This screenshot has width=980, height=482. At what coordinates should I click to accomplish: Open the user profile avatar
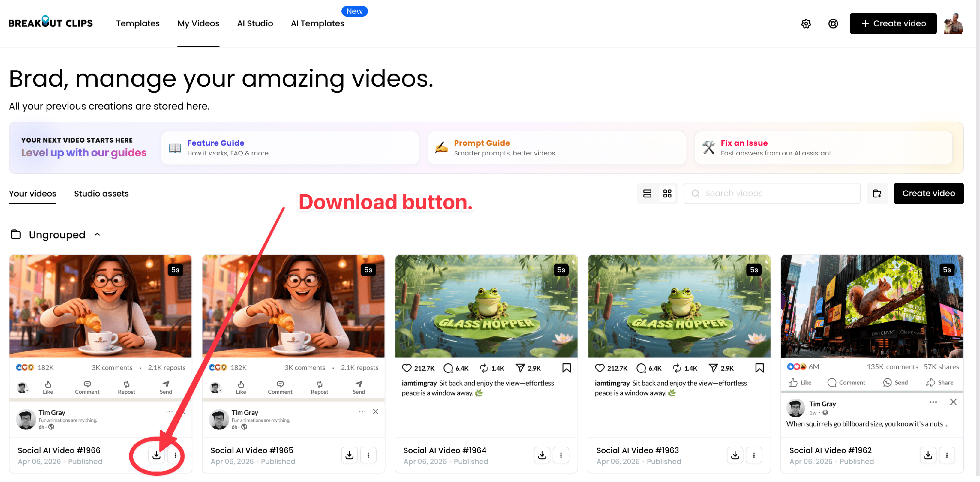tap(953, 24)
